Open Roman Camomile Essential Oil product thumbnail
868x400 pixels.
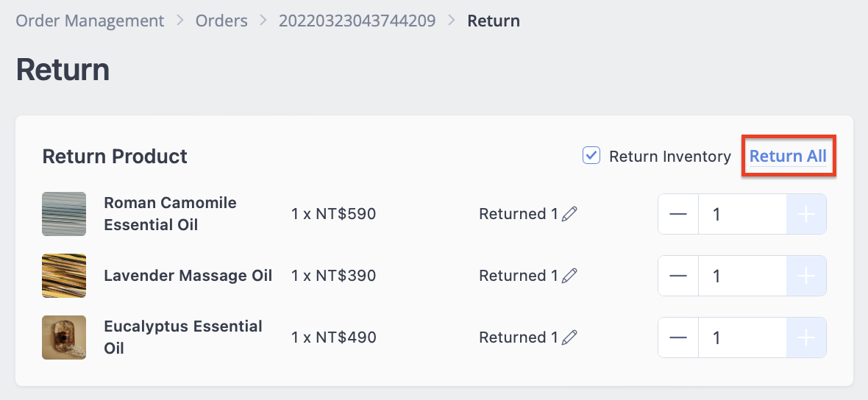click(64, 214)
